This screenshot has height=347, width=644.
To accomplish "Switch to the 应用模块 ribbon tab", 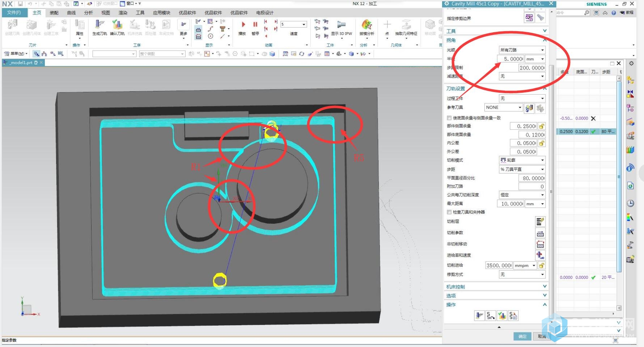I will pos(161,13).
